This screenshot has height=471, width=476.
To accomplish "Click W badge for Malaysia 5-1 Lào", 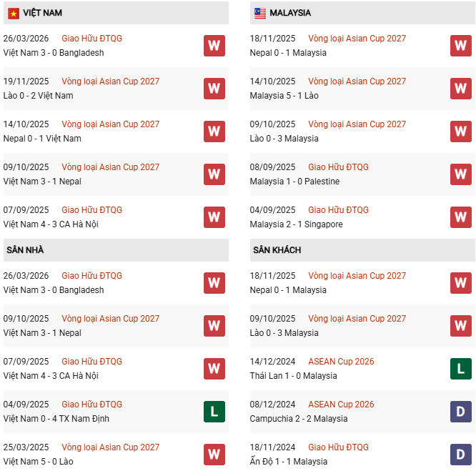I will pos(460,89).
